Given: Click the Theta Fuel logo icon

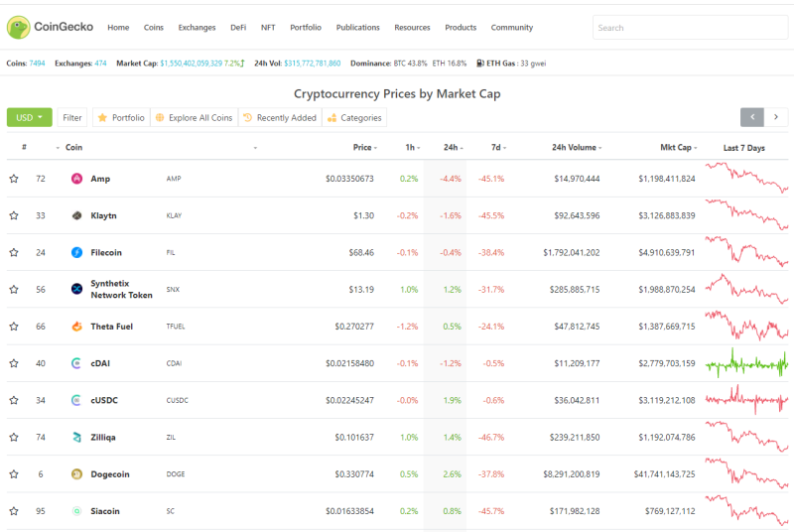Looking at the screenshot, I should point(76,327).
